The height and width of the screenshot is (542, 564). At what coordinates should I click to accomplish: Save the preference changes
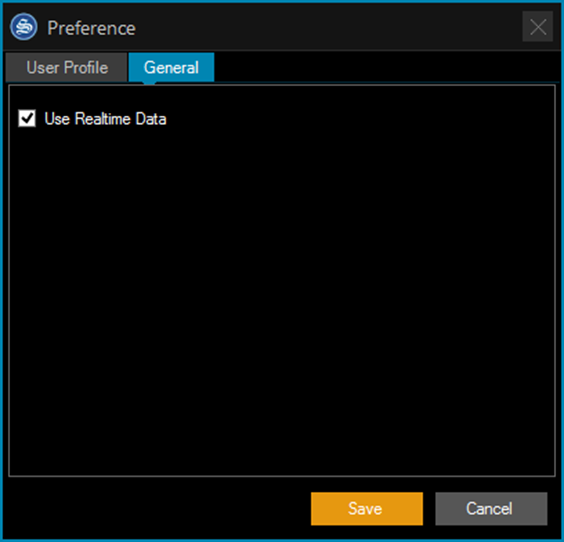coord(367,509)
